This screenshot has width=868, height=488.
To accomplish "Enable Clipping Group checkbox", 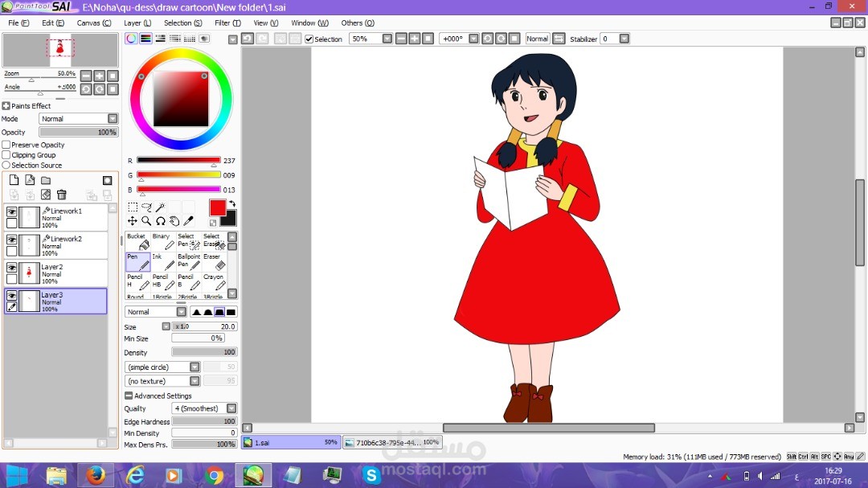I will [6, 155].
